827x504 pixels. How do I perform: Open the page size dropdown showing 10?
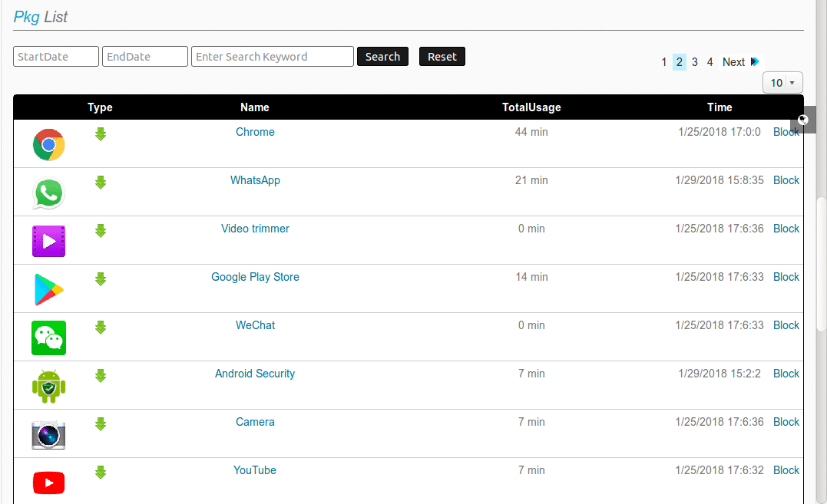782,83
